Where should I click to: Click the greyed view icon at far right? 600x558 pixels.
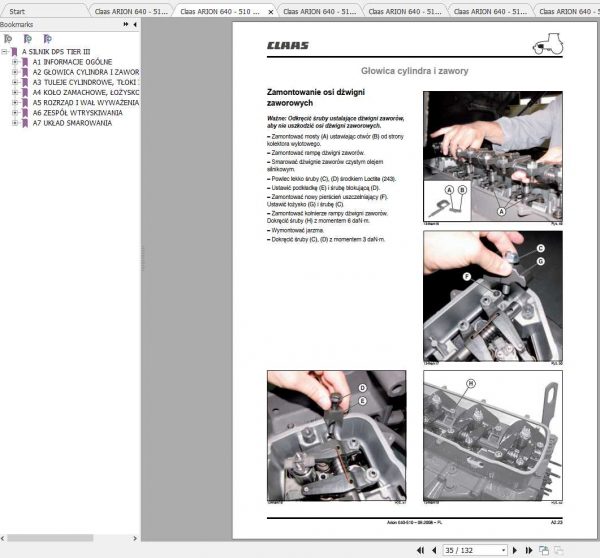click(559, 550)
